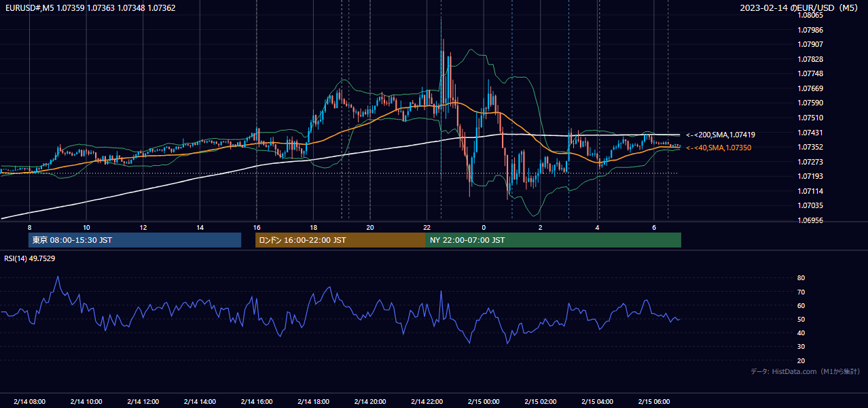The height and width of the screenshot is (408, 868).
Task: Select the chart title '2023-02-14 のEUR/USD (M5)'
Action: pos(799,8)
